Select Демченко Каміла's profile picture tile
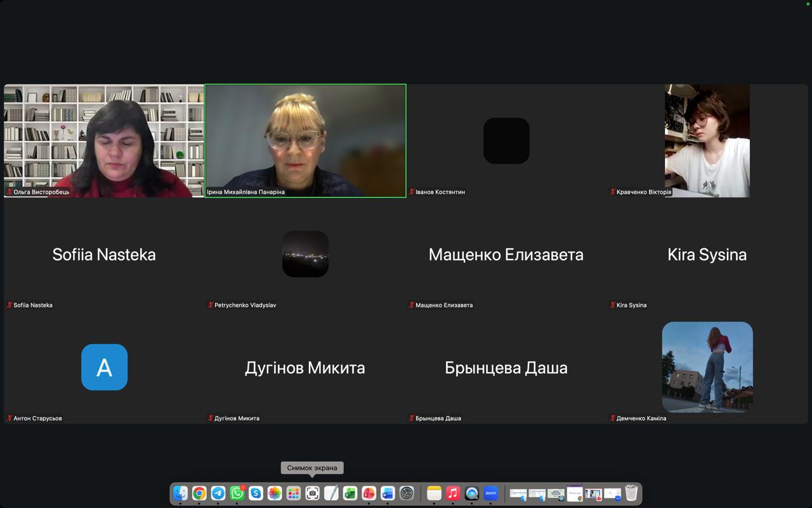 pos(707,367)
